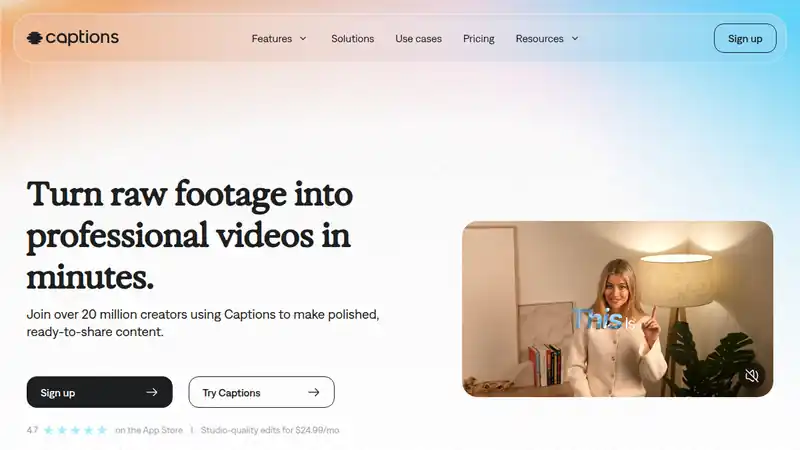The image size is (800, 450).
Task: Expand the Features dropdown chevron
Action: click(x=303, y=39)
